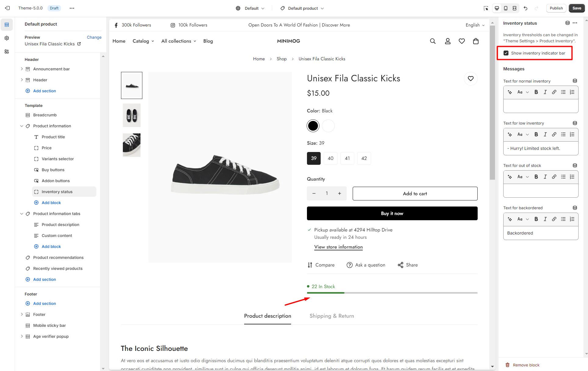Expand the Announcement bar section
Screen dimensions: 588x371
pos(22,69)
